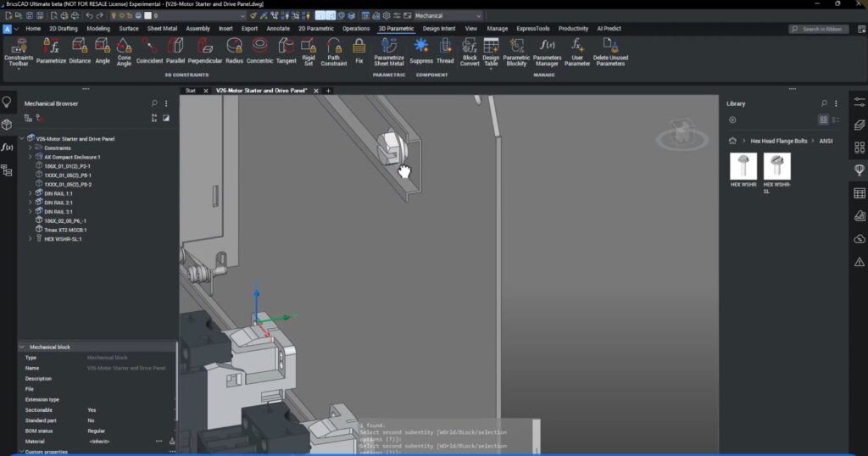Viewport: 868px width, 456px height.
Task: Switch to 2D Parametric tab
Action: pos(315,28)
